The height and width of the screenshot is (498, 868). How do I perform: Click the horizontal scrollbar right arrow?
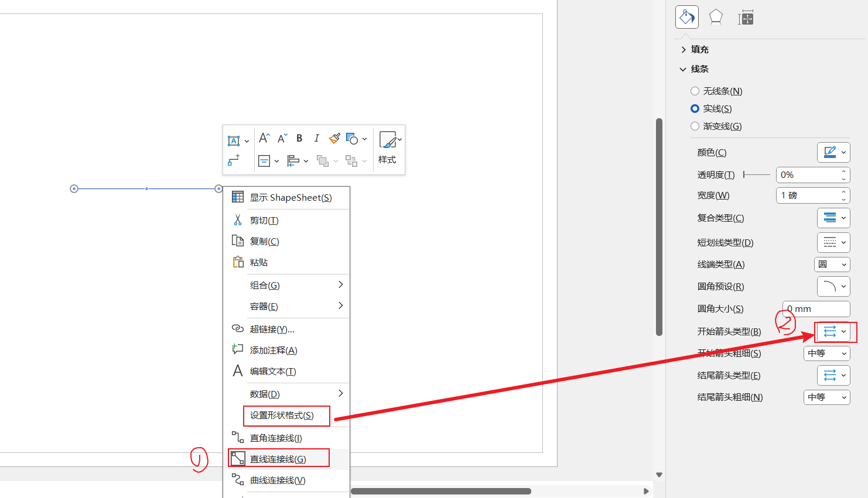tap(646, 491)
